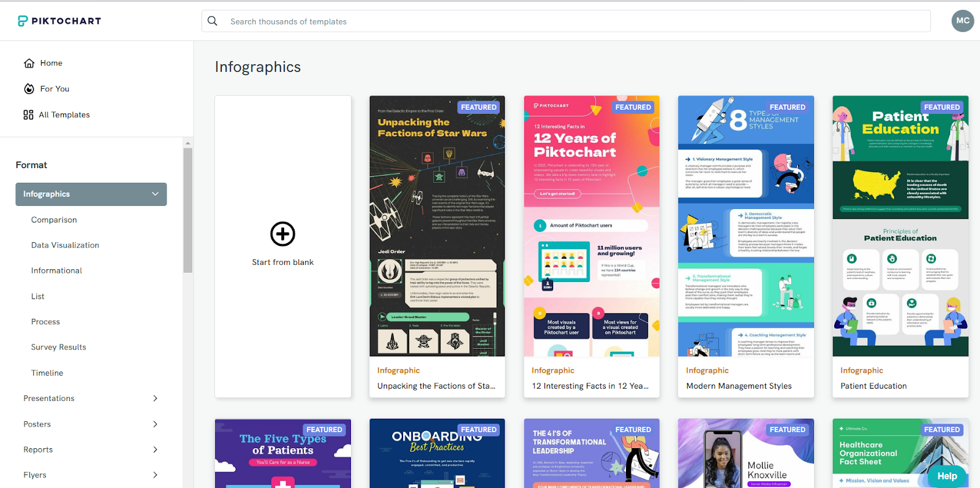Image resolution: width=980 pixels, height=488 pixels.
Task: Click the sidebar scrollbar thumb
Action: click(188, 210)
